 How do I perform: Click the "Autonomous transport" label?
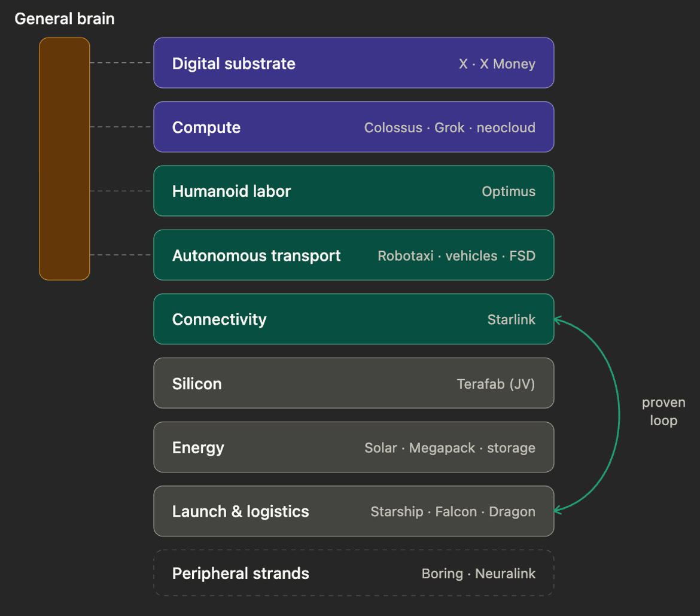tap(256, 256)
